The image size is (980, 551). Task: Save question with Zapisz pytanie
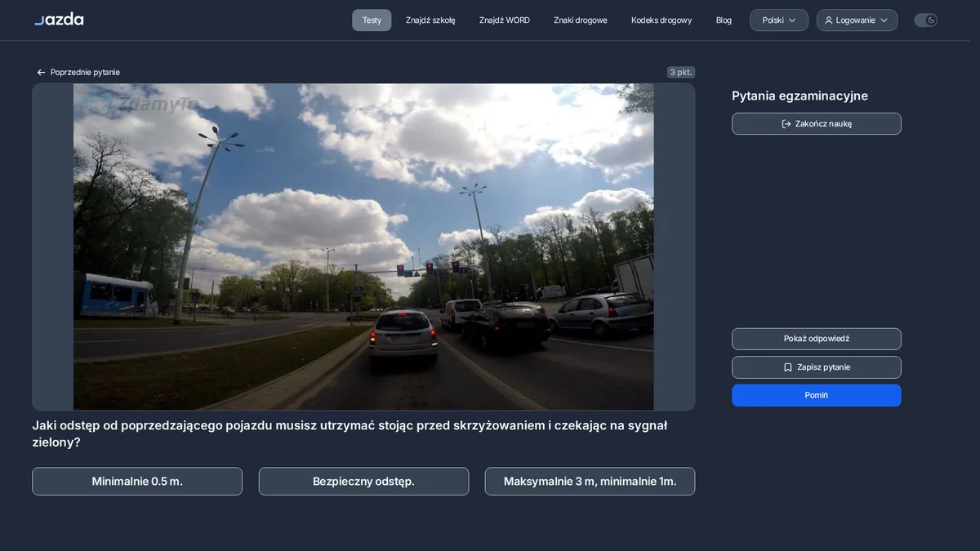(817, 367)
